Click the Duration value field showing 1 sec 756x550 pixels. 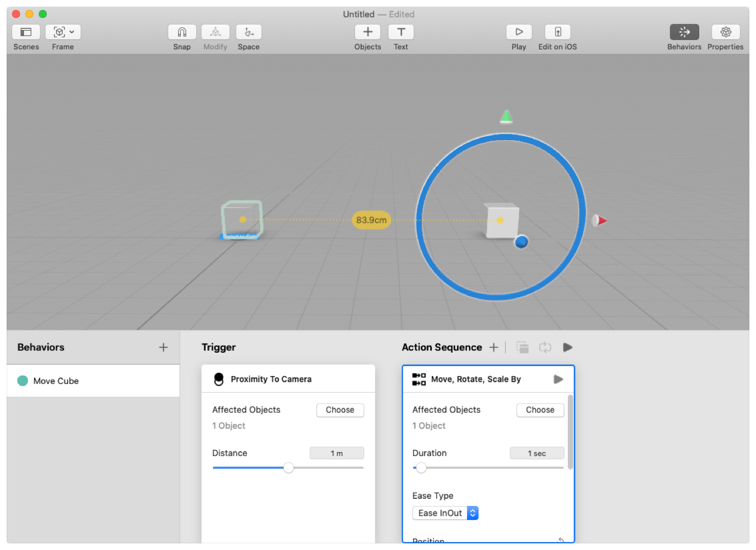536,453
